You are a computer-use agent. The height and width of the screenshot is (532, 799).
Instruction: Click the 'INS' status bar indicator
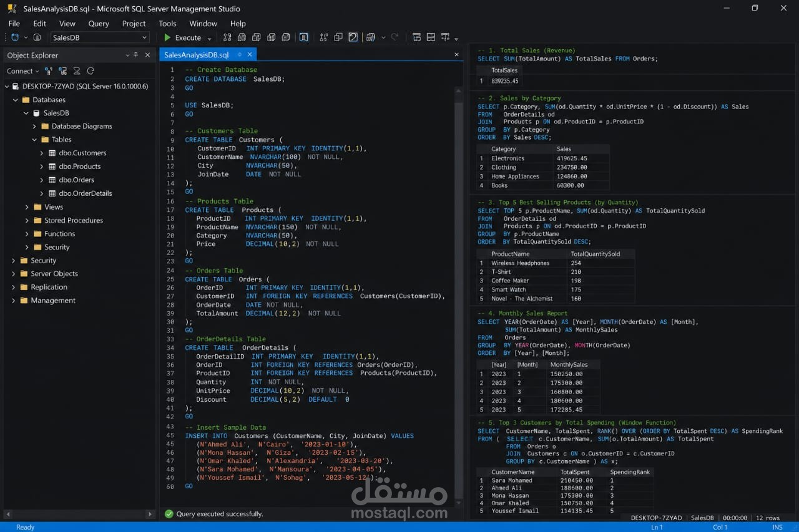click(x=777, y=527)
